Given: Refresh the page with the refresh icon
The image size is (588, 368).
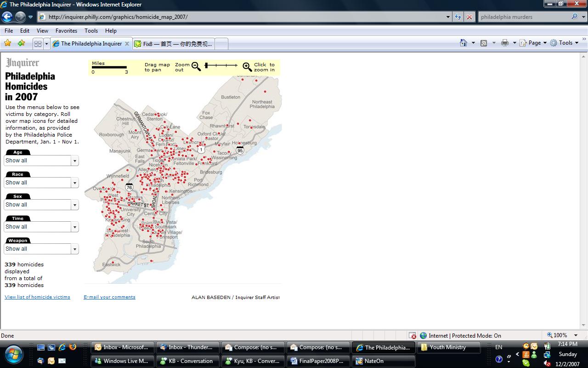Looking at the screenshot, I should pos(458,17).
